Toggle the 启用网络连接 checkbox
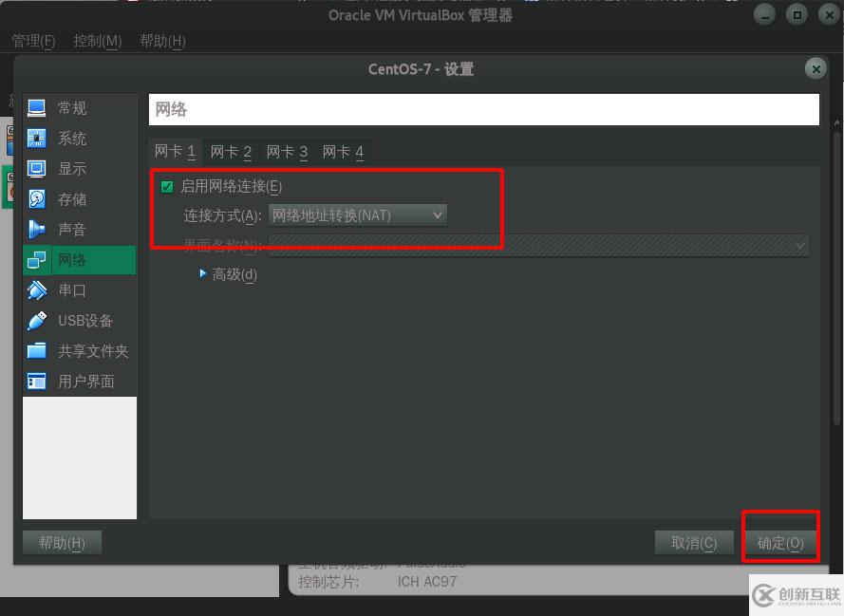The height and width of the screenshot is (616, 844). (x=167, y=187)
